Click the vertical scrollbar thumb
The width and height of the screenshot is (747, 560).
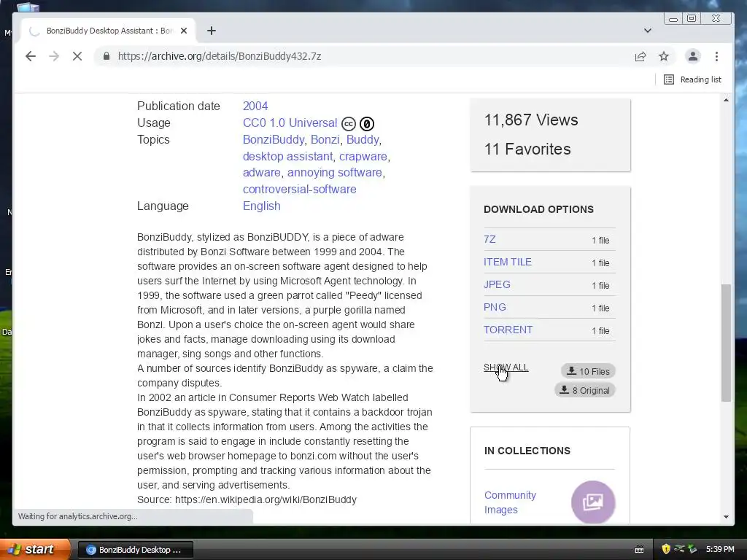click(726, 343)
